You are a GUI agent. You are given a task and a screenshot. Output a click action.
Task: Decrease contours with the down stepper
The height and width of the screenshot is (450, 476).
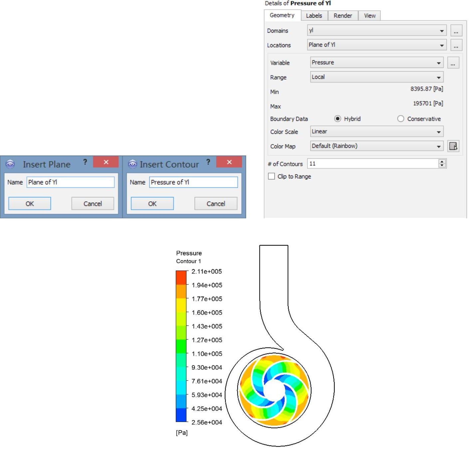click(442, 165)
